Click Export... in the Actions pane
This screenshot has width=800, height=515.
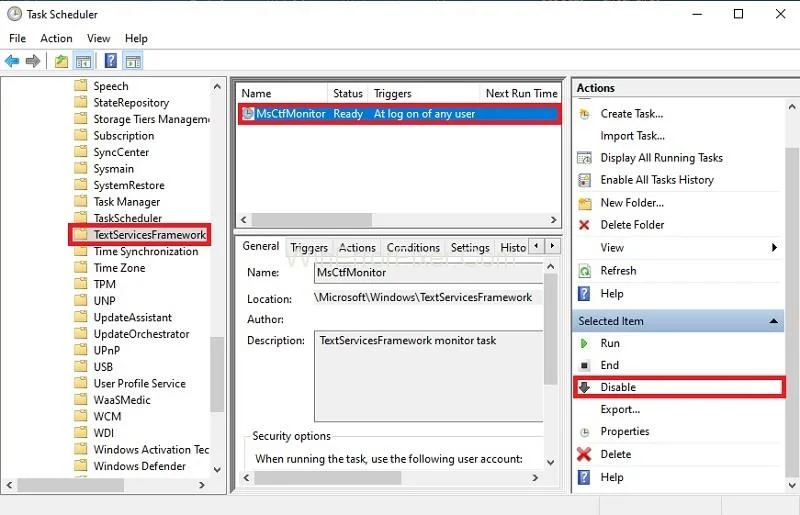pyautogui.click(x=620, y=409)
